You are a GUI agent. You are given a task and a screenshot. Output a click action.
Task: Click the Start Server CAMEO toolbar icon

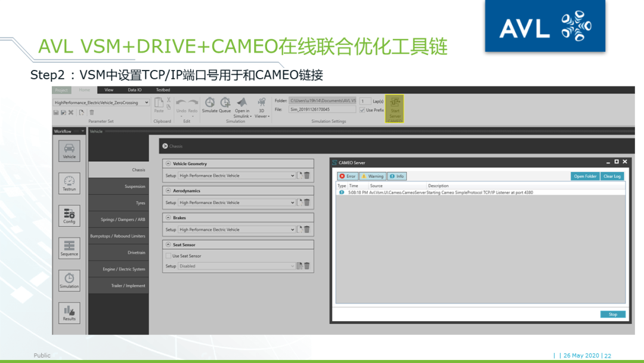[x=394, y=109]
